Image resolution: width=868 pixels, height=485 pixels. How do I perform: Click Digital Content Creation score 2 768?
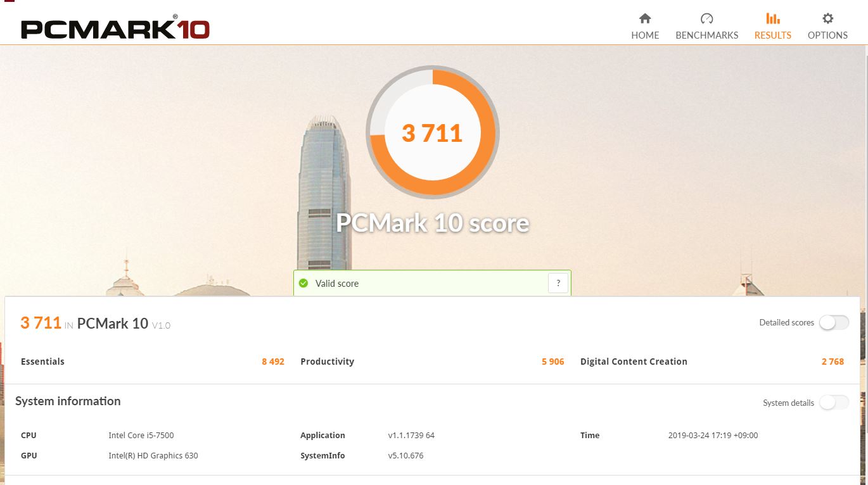click(x=833, y=362)
